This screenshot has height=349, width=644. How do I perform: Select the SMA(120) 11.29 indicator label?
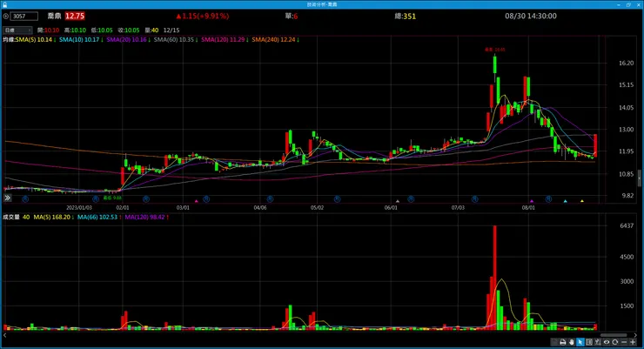(x=225, y=40)
